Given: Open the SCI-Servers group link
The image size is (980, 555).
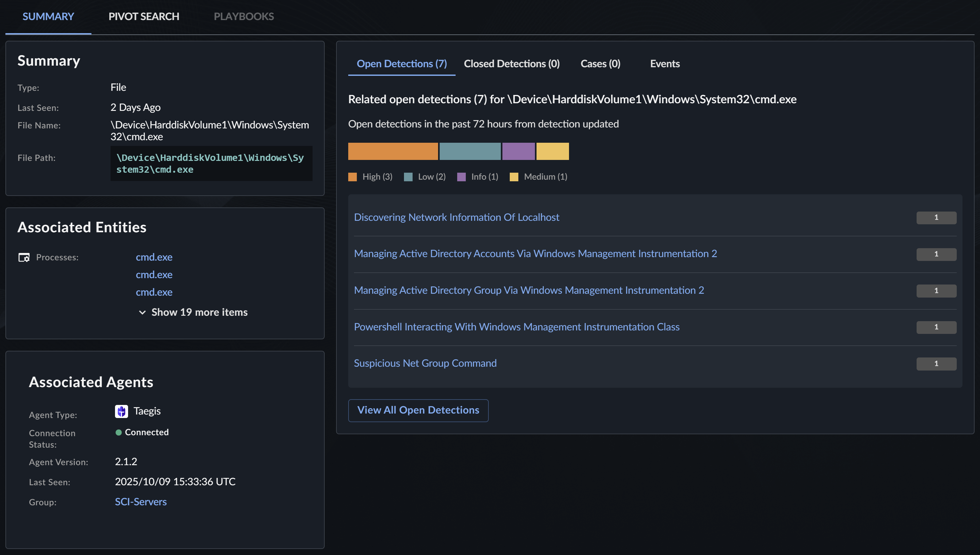Looking at the screenshot, I should [x=141, y=501].
